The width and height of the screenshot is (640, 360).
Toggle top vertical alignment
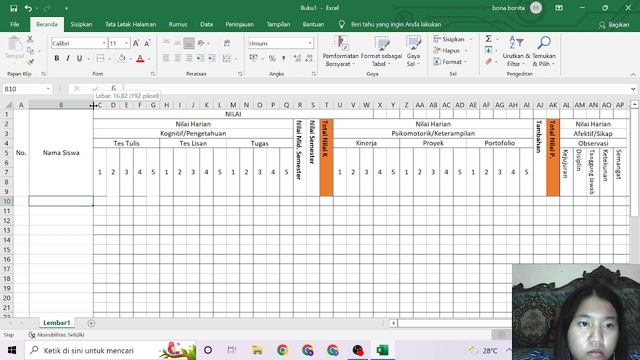(166, 43)
